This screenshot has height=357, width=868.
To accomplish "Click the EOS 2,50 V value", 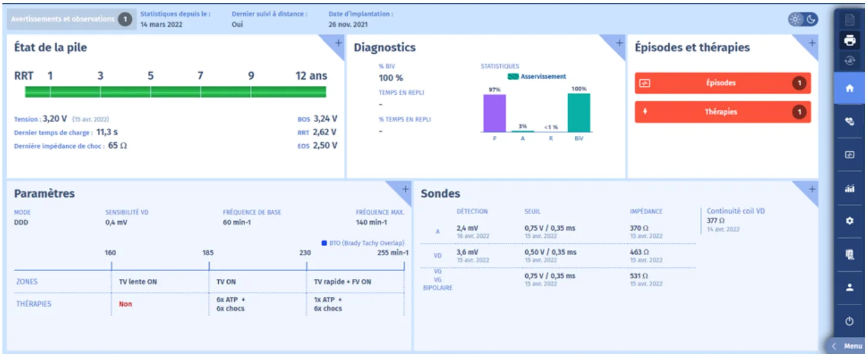I will [x=325, y=145].
